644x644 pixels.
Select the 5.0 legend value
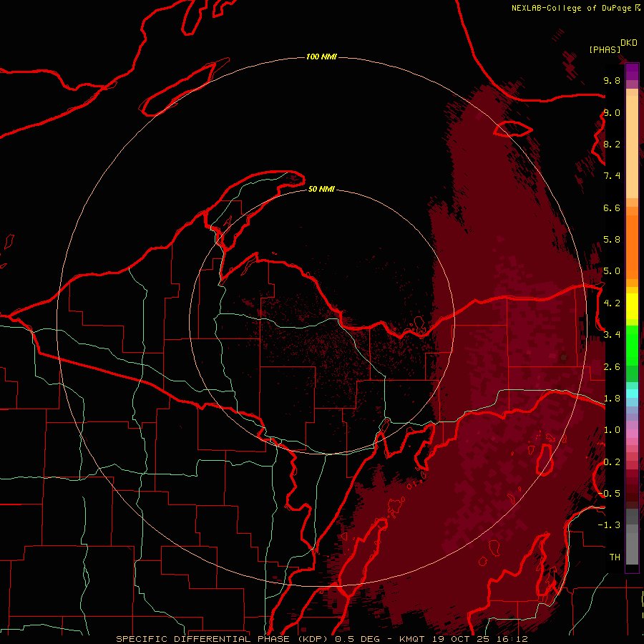[x=612, y=271]
